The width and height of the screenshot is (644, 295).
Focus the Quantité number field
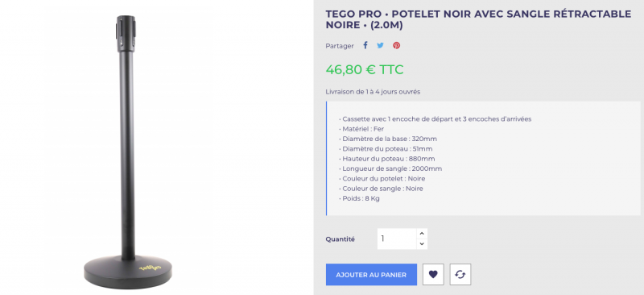tap(397, 239)
